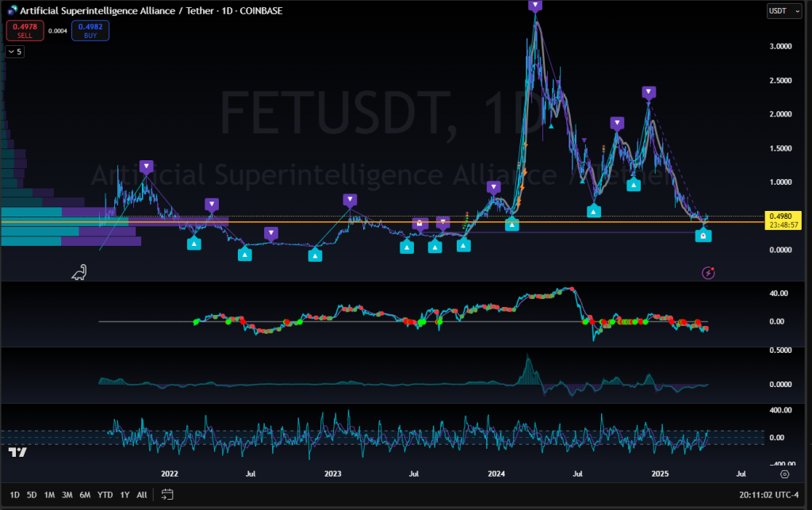
Task: Click the Artificial Superintelligence Alliance coin logo
Action: (x=12, y=10)
